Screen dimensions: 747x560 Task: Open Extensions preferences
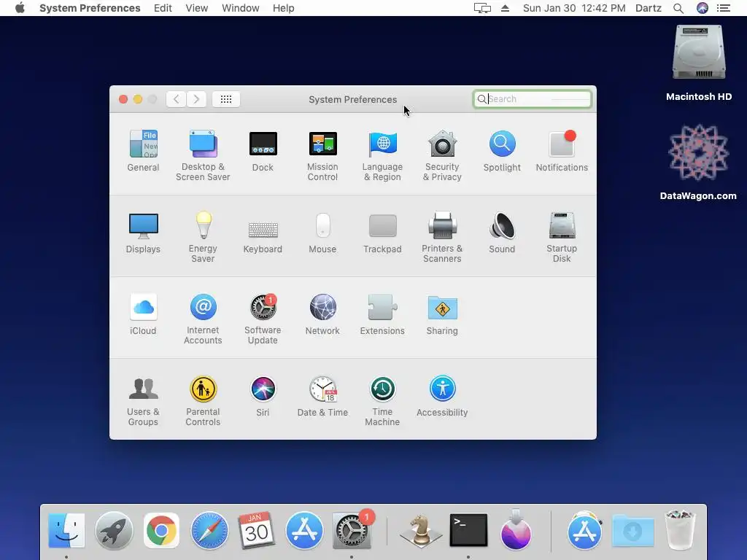(382, 314)
